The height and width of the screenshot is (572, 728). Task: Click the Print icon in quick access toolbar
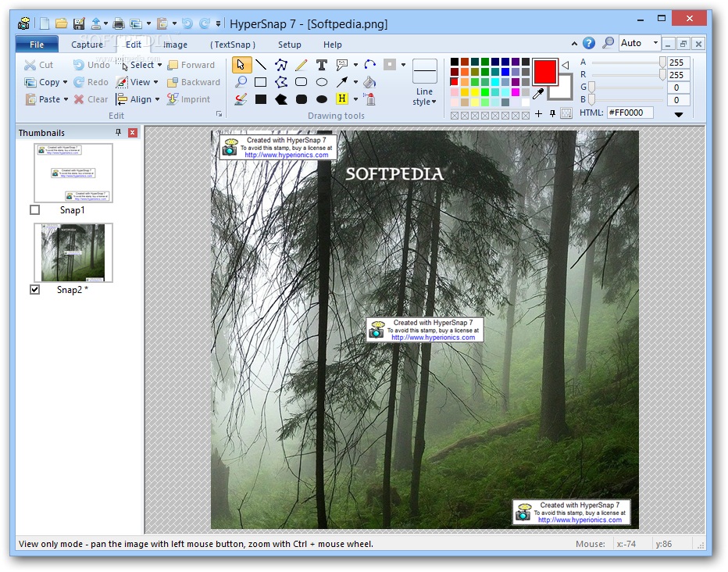point(119,23)
